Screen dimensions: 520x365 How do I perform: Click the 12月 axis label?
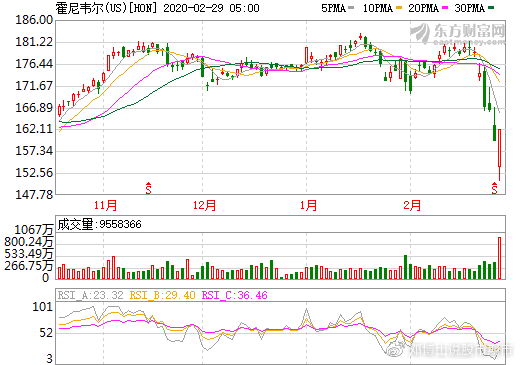click(x=204, y=205)
